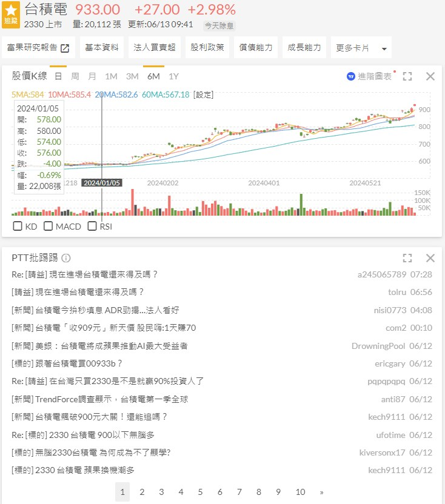445x504 pixels.
Task: Open post 美銀：台積電將成蘋果推動AI最大受益者
Action: (99, 346)
